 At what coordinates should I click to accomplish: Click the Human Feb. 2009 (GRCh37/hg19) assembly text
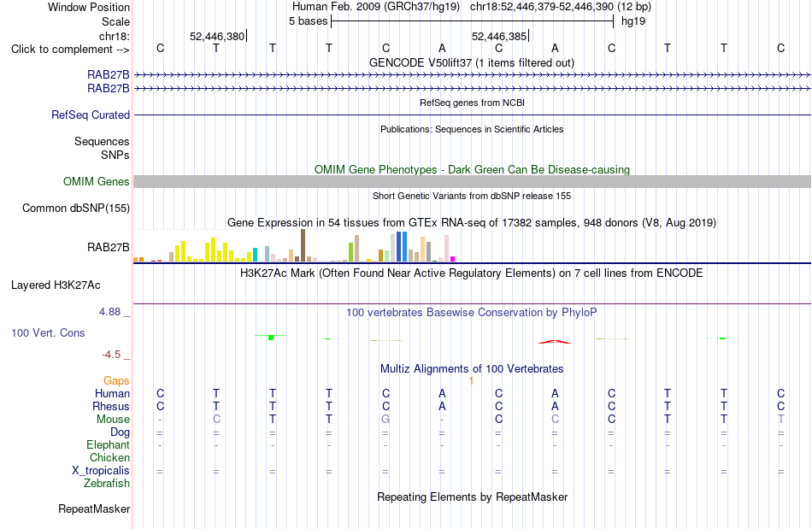pyautogui.click(x=376, y=7)
